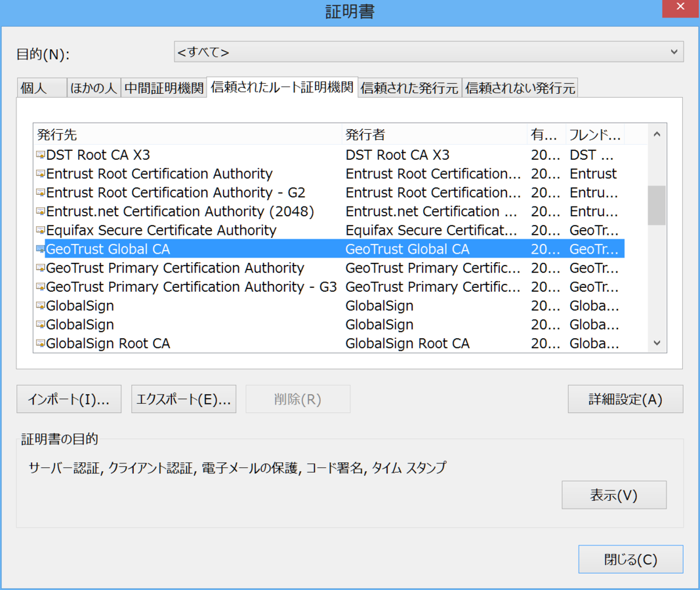Click certificate icon for GlobalSign Root CA
The width and height of the screenshot is (700, 590).
pyautogui.click(x=40, y=344)
